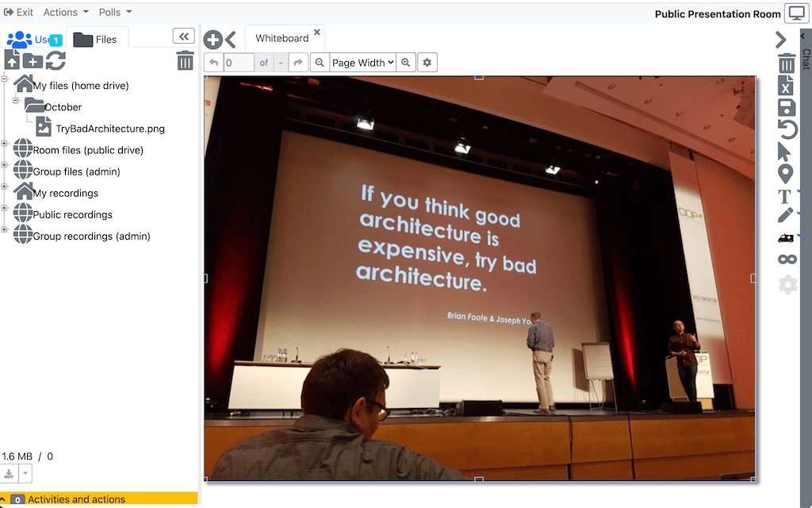Open the Actions menu
Image resolution: width=812 pixels, height=508 pixels.
pos(60,12)
